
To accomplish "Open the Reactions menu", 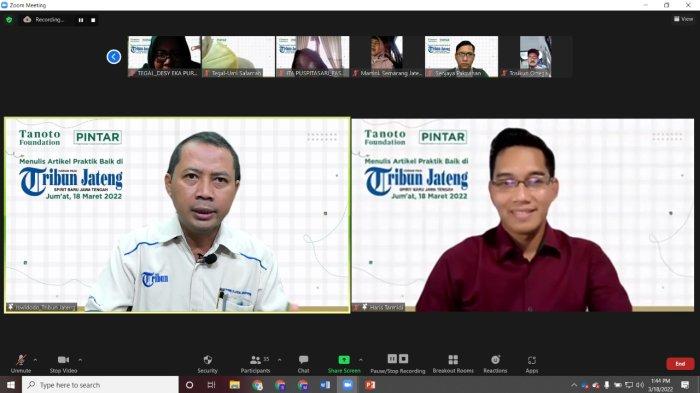I will (x=495, y=364).
